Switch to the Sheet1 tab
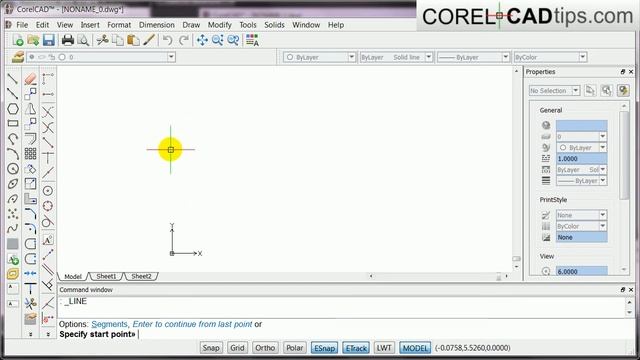This screenshot has height=360, width=640. click(106, 276)
